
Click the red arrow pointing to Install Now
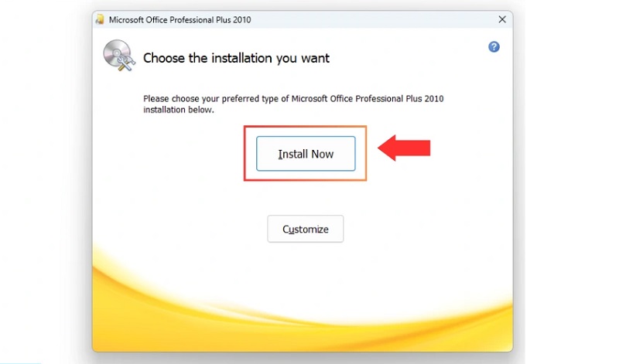404,148
